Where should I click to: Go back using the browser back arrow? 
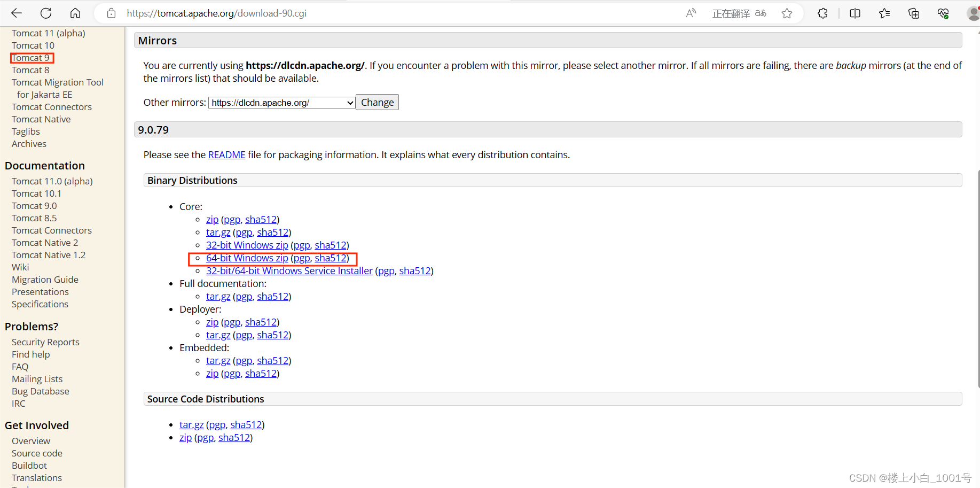click(x=17, y=13)
